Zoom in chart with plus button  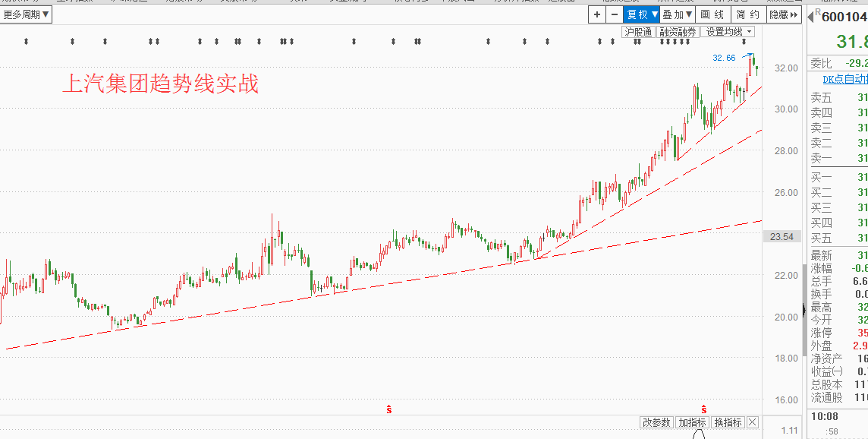tap(596, 15)
